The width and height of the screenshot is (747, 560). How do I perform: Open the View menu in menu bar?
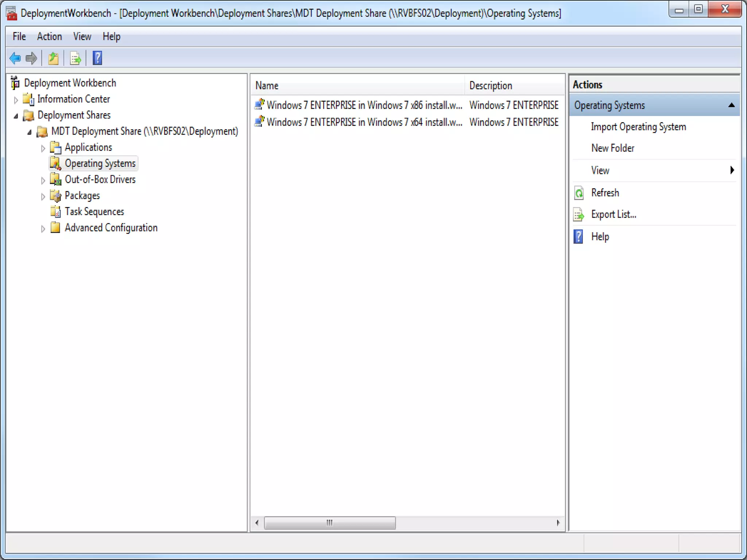82,36
